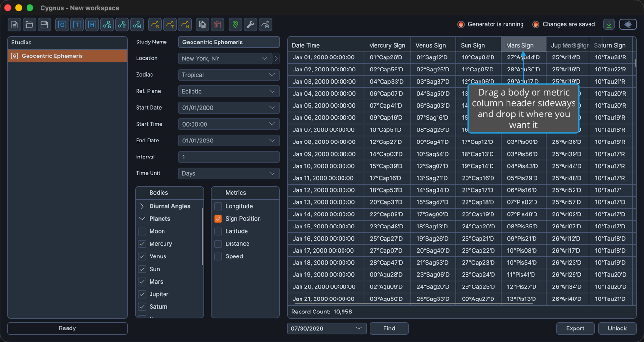Create a new workspace document
The image size is (644, 342).
(14, 25)
